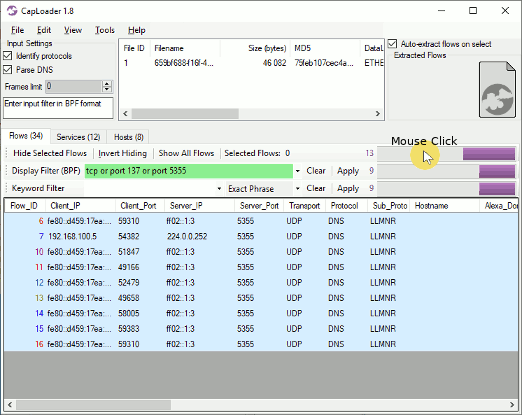The height and width of the screenshot is (415, 522).
Task: Increase Frames limit with up stepper arrow
Action: (107, 84)
